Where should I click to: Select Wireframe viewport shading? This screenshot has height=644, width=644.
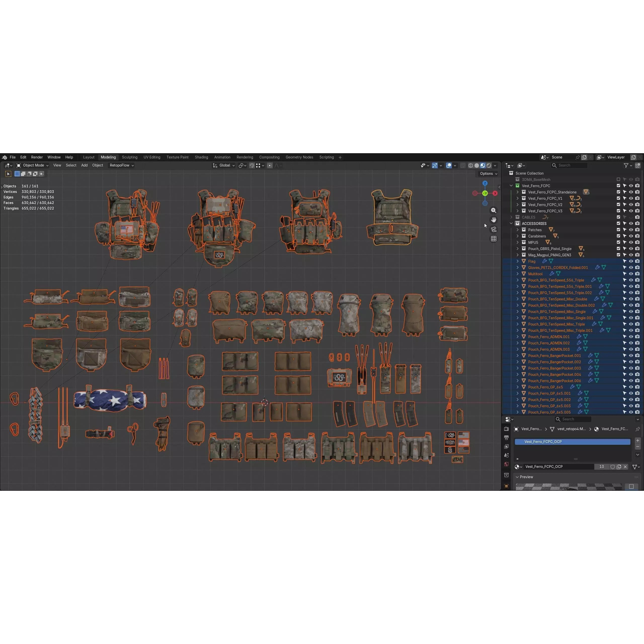(x=471, y=165)
